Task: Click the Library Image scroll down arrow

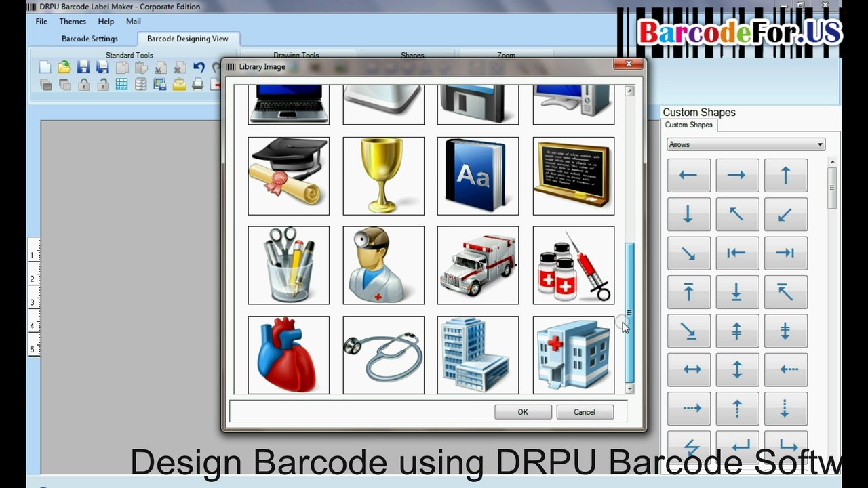Action: pyautogui.click(x=629, y=389)
